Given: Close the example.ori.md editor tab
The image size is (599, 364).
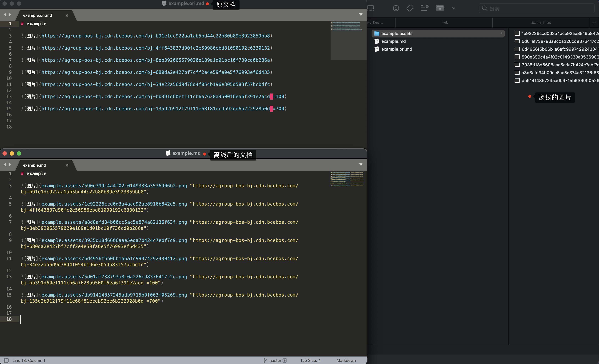Looking at the screenshot, I should (67, 16).
